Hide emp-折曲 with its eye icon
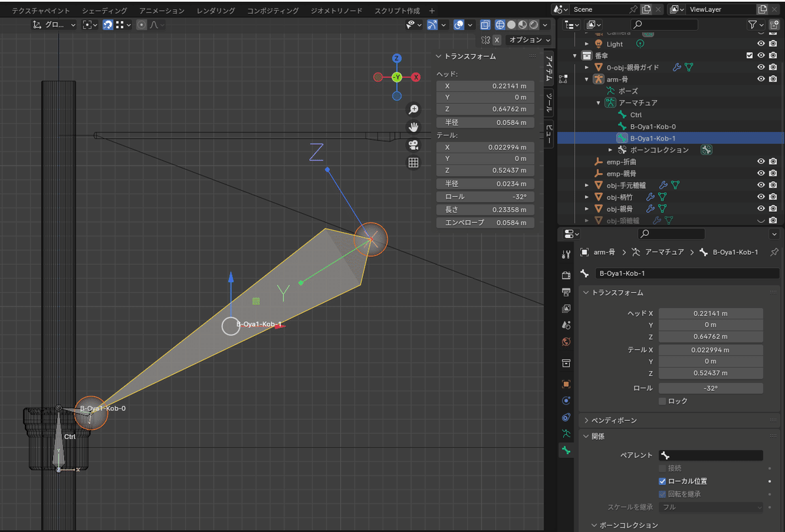The image size is (785, 532). pos(761,161)
